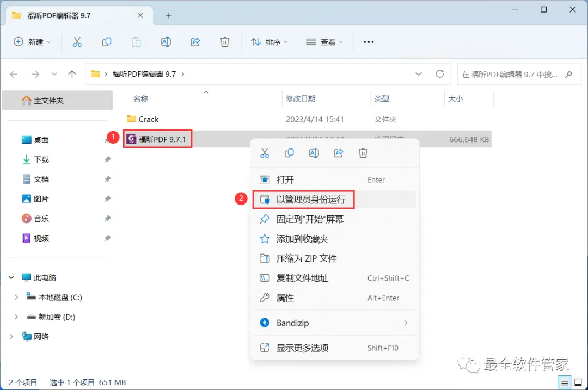Choose 显示更多选项 in the context menu

[334, 348]
